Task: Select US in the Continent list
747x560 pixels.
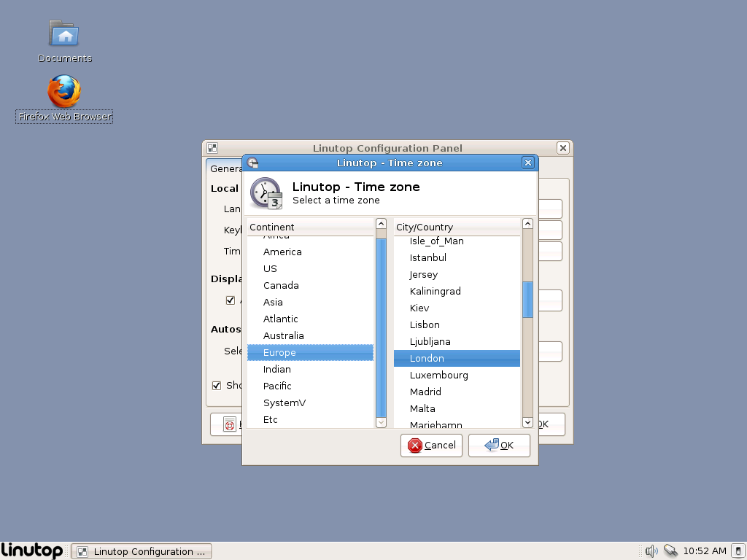Action: [310, 268]
